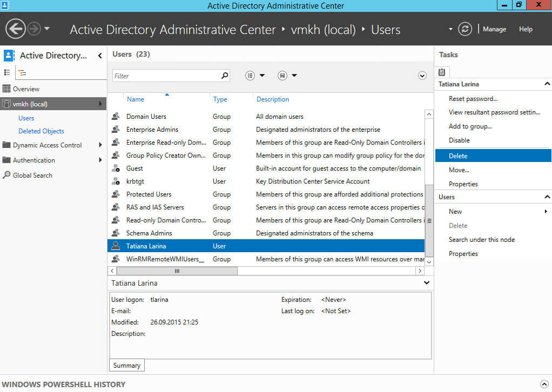Screen dimensions: 552x392
Task: Expand the vmkh (local) node arrow
Action: pyautogui.click(x=100, y=104)
